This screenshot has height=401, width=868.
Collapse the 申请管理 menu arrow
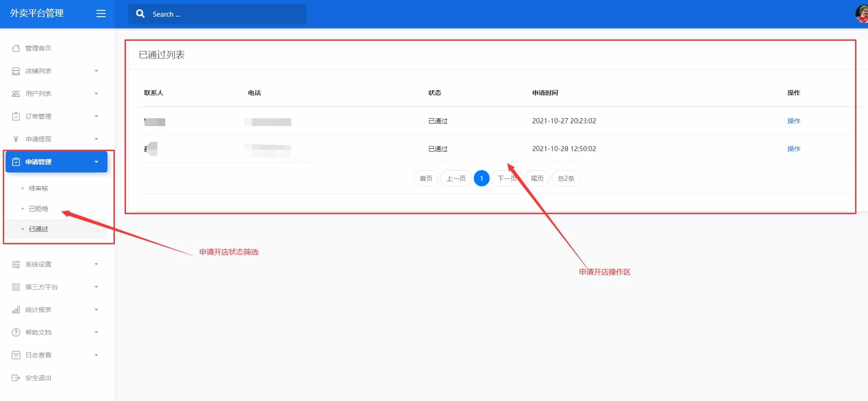pos(96,162)
